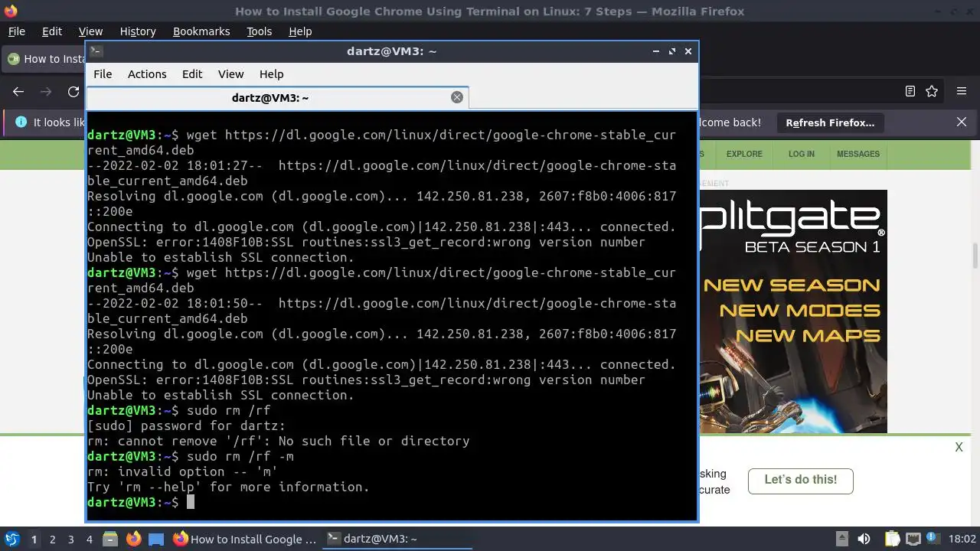980x551 pixels.
Task: Open the terminal File menu
Action: 103,74
